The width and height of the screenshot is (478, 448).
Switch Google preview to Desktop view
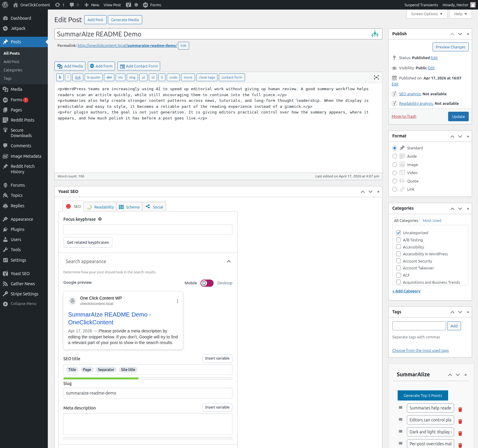point(225,283)
